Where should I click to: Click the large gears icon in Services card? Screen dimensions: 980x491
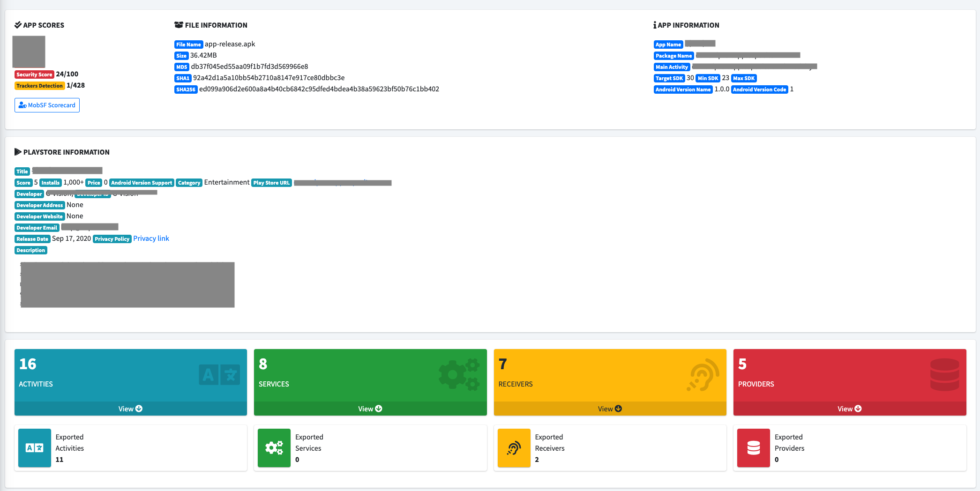(x=459, y=375)
